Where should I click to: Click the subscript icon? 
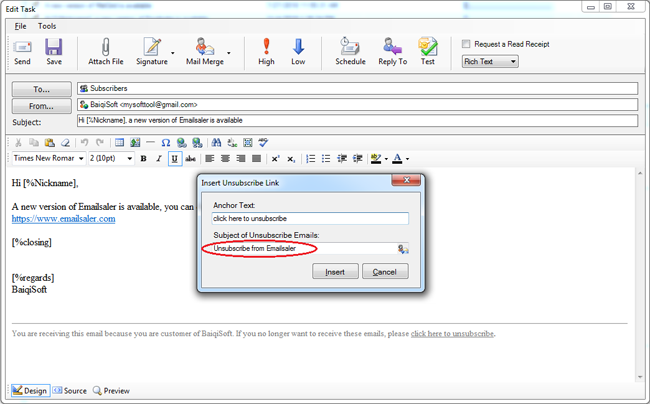[291, 159]
